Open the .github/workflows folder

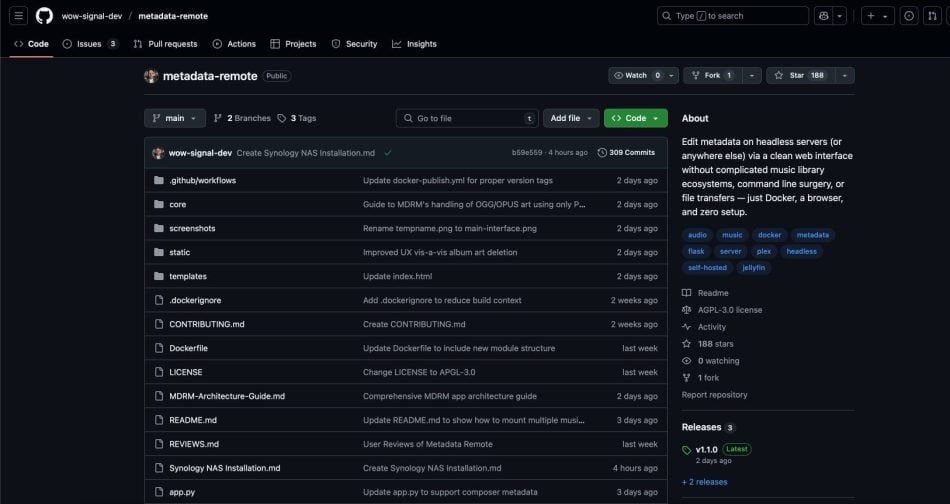[x=202, y=181]
